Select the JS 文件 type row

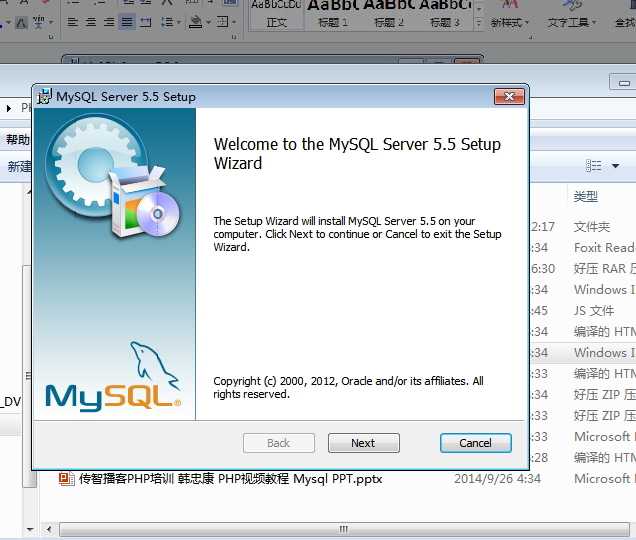coord(594,311)
